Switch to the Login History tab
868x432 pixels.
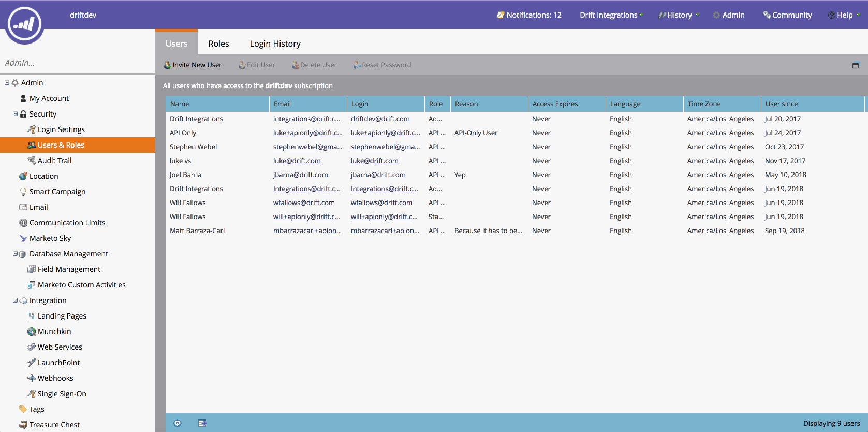tap(275, 44)
